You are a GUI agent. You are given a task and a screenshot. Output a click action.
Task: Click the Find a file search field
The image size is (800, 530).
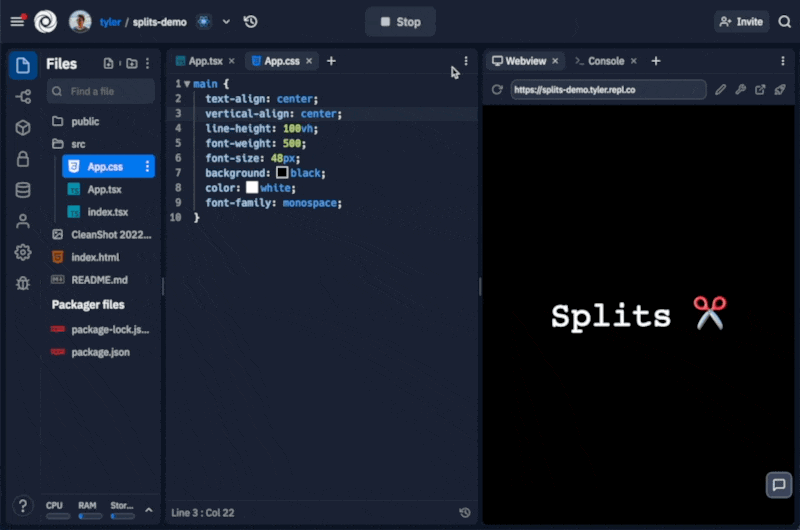pos(101,91)
